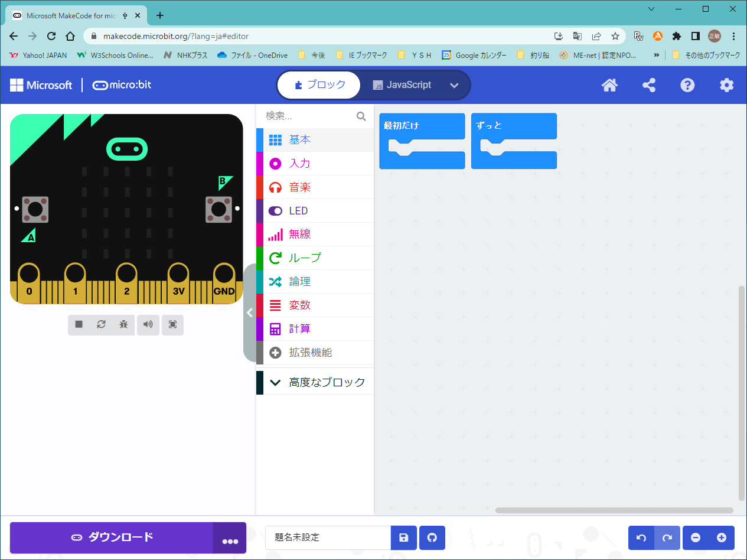The image size is (747, 560).
Task: Open the settings gear menu
Action: pyautogui.click(x=726, y=85)
